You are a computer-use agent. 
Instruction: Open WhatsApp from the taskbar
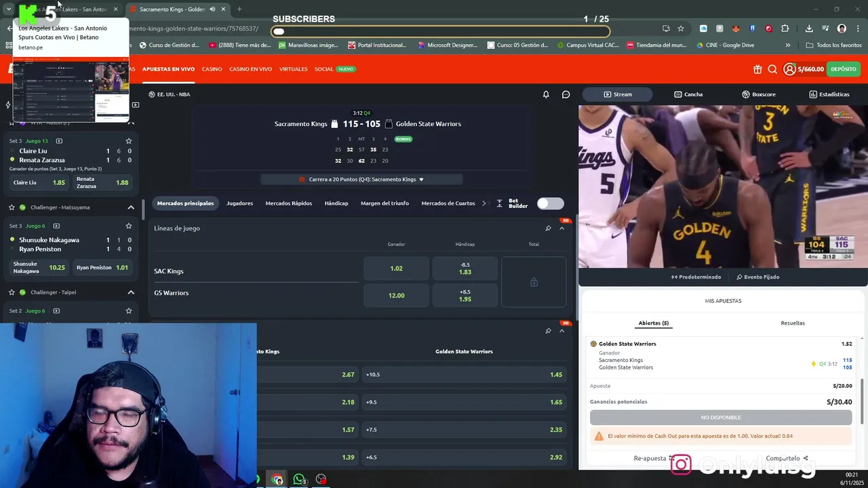point(299,479)
